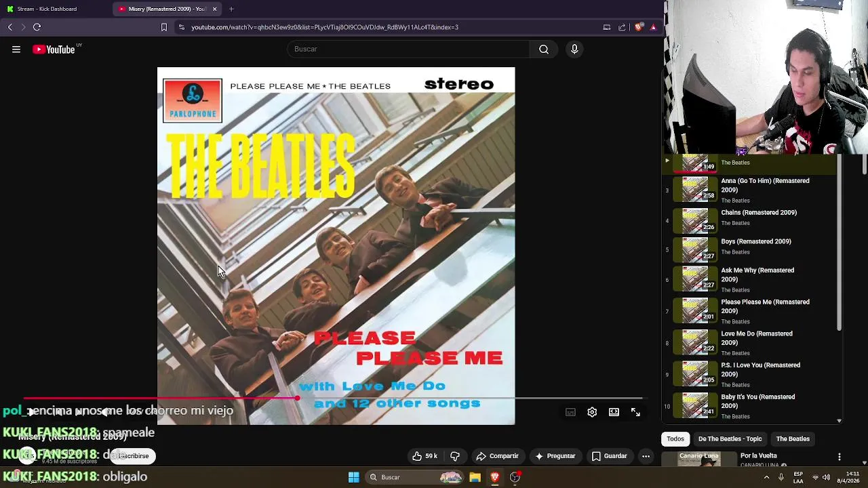Select Ask Me Why (Remastered 2009)
The width and height of the screenshot is (868, 488).
tap(749, 279)
